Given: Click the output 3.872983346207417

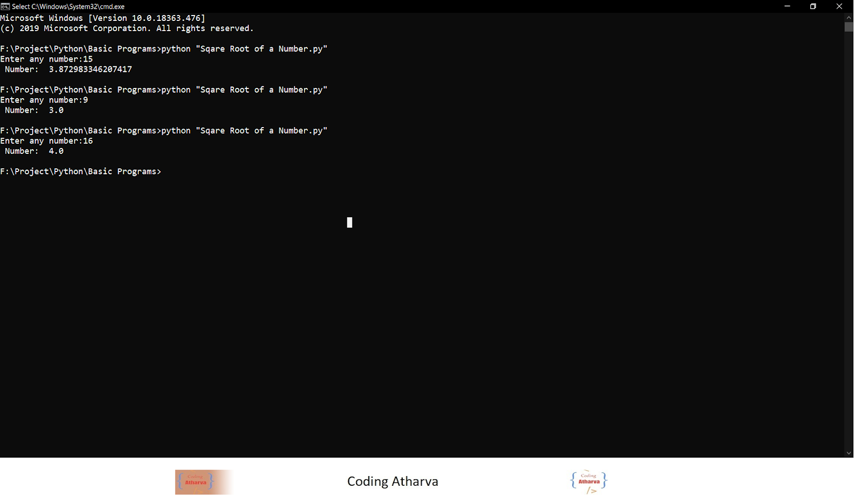Looking at the screenshot, I should coord(90,69).
